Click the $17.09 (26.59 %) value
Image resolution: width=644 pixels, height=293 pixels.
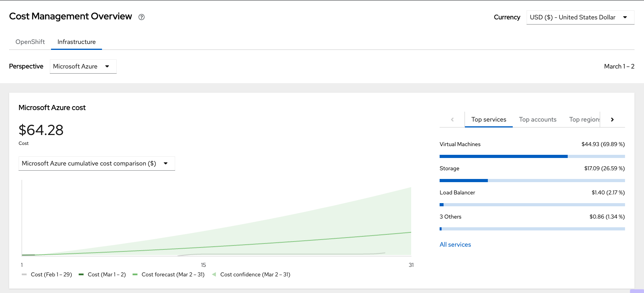(x=604, y=168)
